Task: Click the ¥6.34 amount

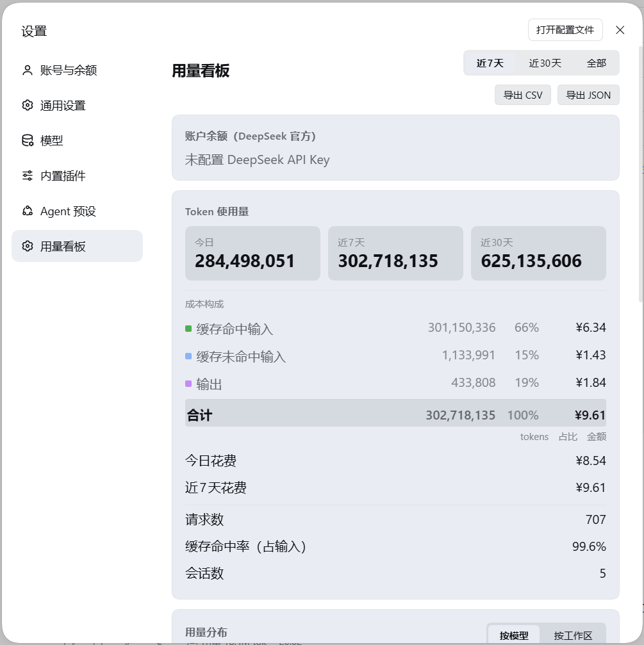Action: pos(591,328)
